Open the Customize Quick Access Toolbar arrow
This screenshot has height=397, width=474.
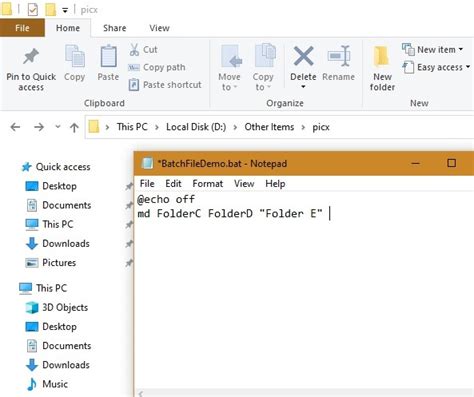coord(65,10)
